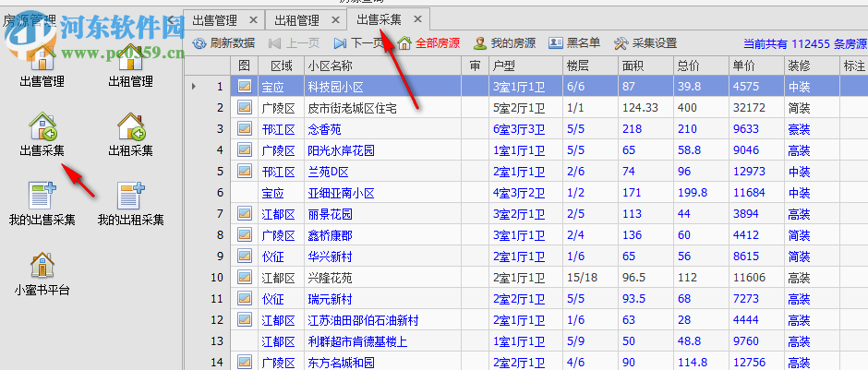This screenshot has width=868, height=370.
Task: Select the 鑫桥康郡 listing name
Action: 330,235
